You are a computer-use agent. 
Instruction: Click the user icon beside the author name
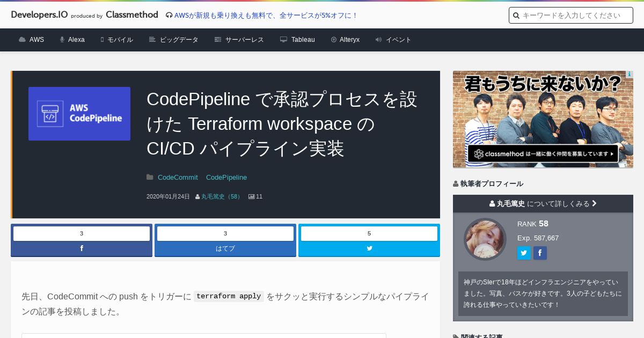tap(197, 196)
